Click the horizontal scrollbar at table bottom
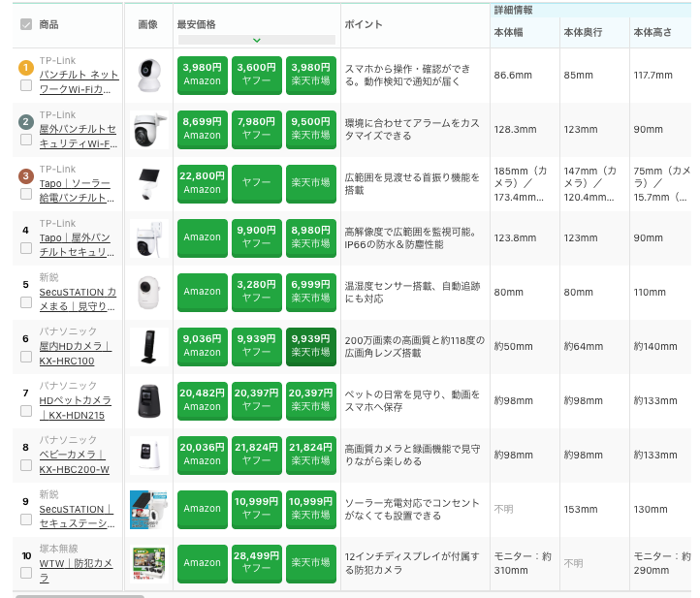Image resolution: width=700 pixels, height=598 pixels. pos(80,595)
